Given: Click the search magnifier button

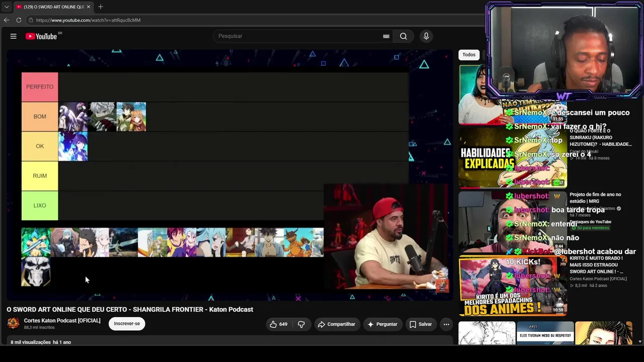Looking at the screenshot, I should [x=404, y=36].
